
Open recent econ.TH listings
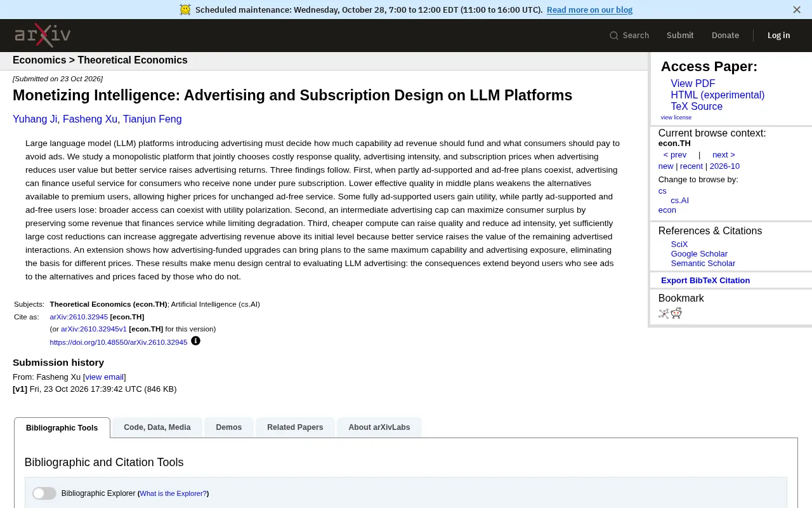click(691, 166)
